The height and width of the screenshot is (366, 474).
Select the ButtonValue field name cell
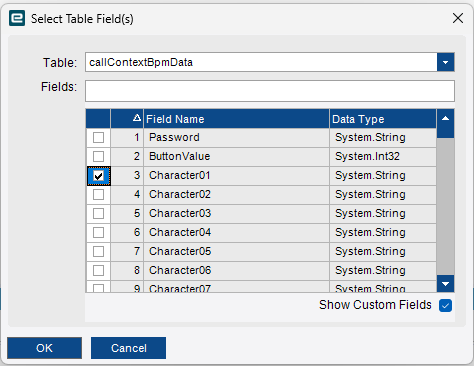(x=236, y=156)
